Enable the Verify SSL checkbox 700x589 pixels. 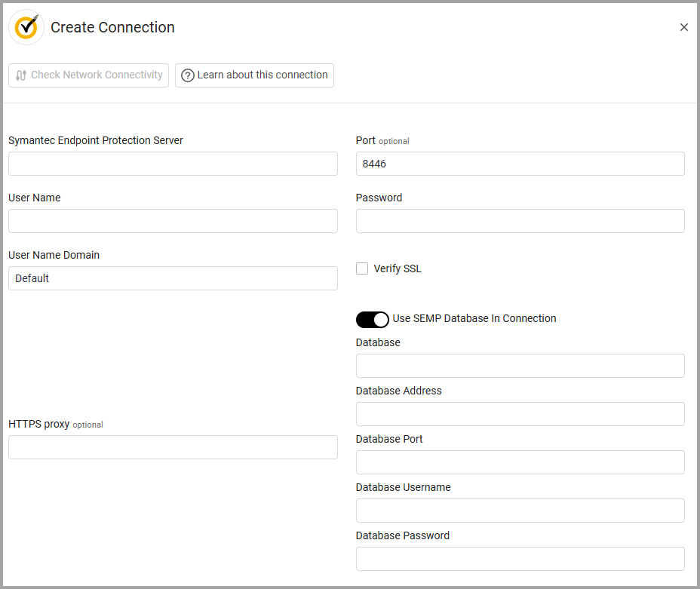362,268
